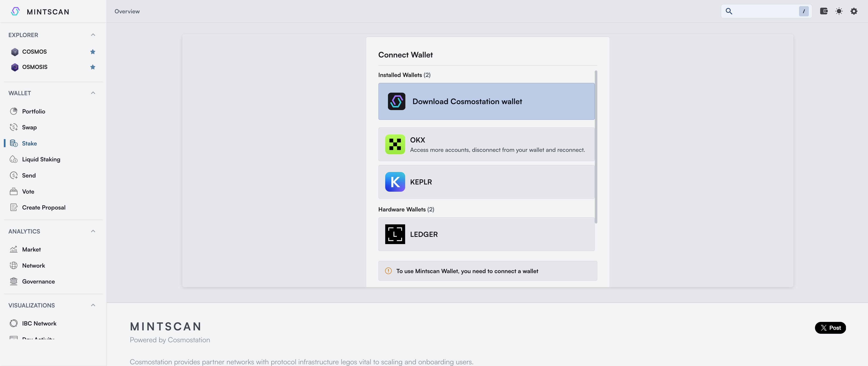Open the IBC Network visualization
868x366 pixels.
(39, 323)
